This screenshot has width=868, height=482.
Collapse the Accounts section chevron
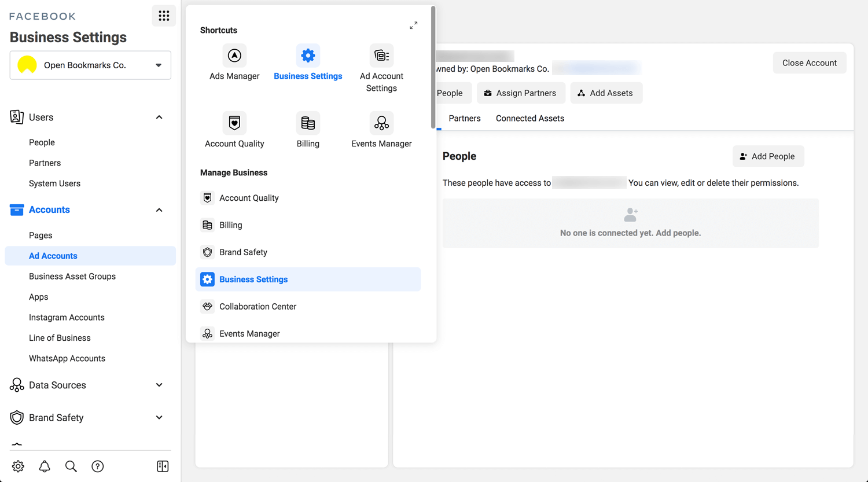pyautogui.click(x=159, y=210)
